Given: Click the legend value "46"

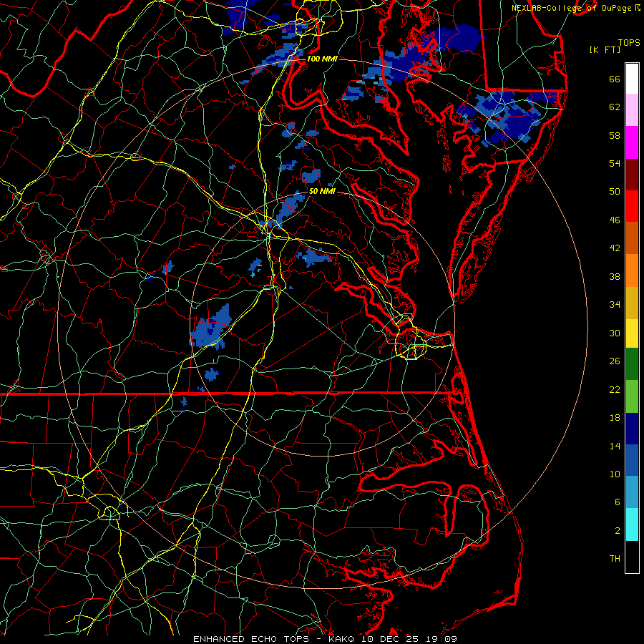Looking at the screenshot, I should point(615,220).
